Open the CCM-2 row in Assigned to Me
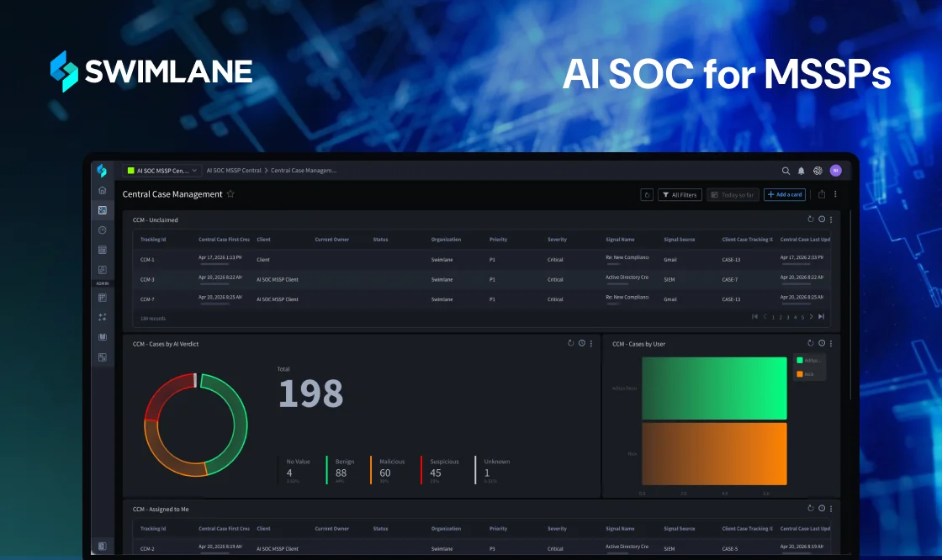 (482, 548)
